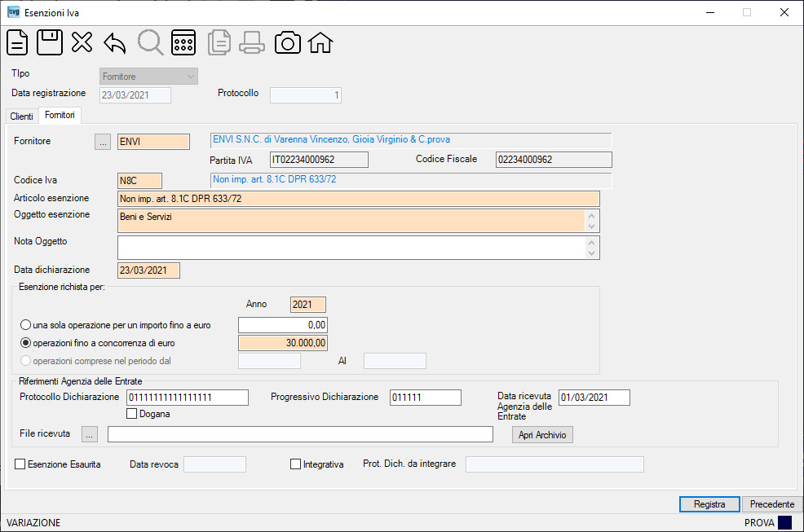Image resolution: width=804 pixels, height=532 pixels.
Task: Select the Fornitori tab
Action: click(60, 115)
